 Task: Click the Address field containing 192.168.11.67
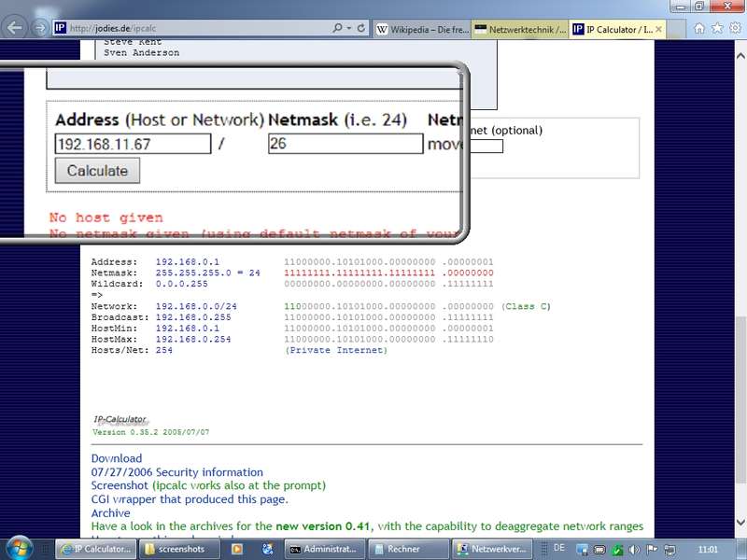coord(132,144)
